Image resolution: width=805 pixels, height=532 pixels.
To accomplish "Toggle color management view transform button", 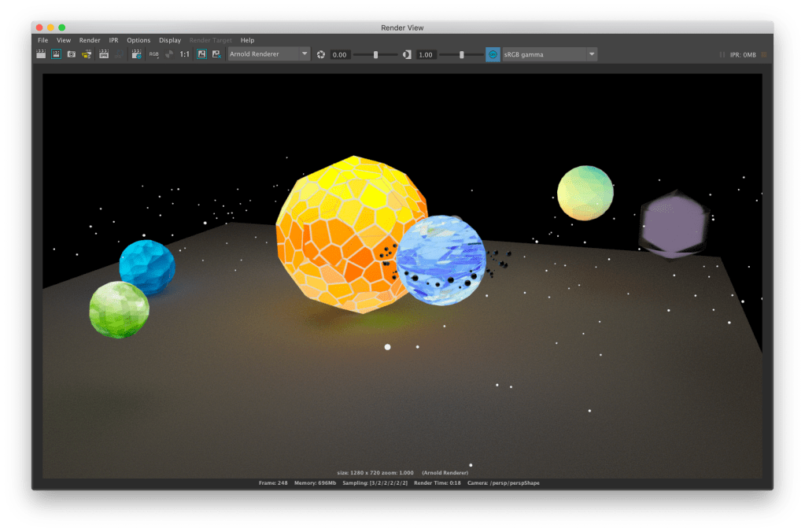I will [x=493, y=54].
